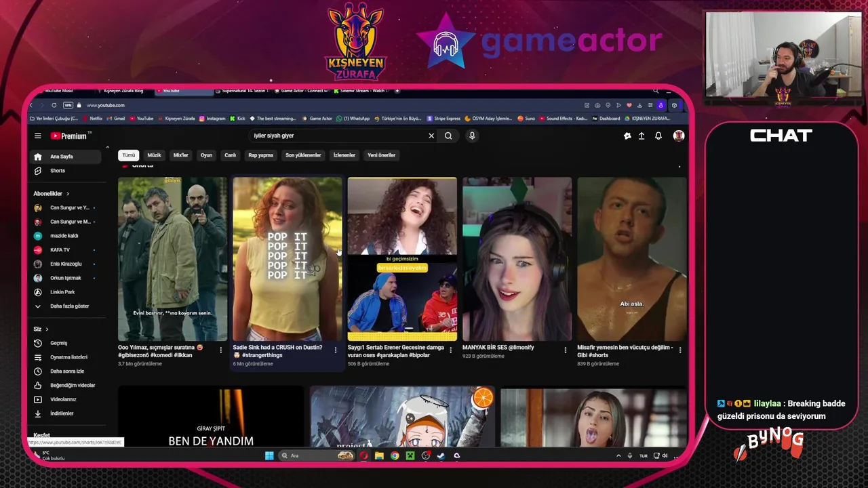868x488 pixels.
Task: Open the YouTube notifications bell
Action: coord(658,136)
